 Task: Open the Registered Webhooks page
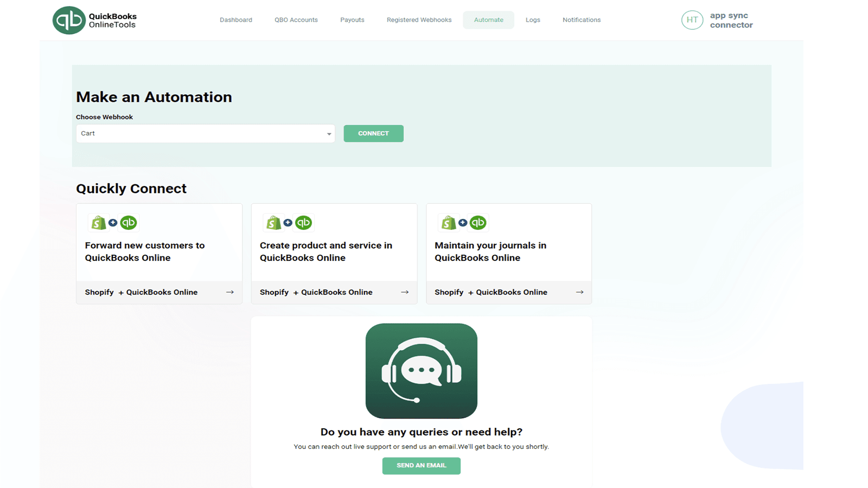click(x=418, y=20)
